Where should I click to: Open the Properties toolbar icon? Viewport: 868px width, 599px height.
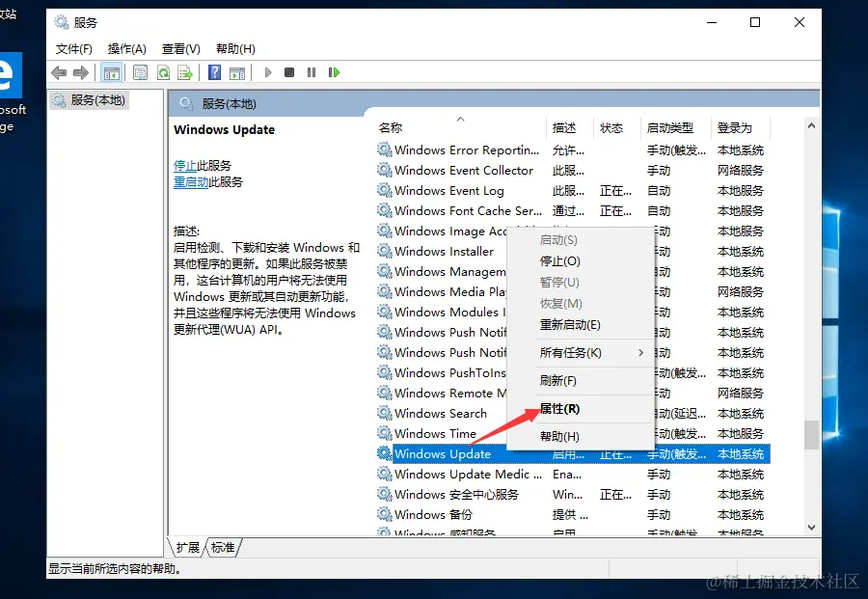[140, 72]
